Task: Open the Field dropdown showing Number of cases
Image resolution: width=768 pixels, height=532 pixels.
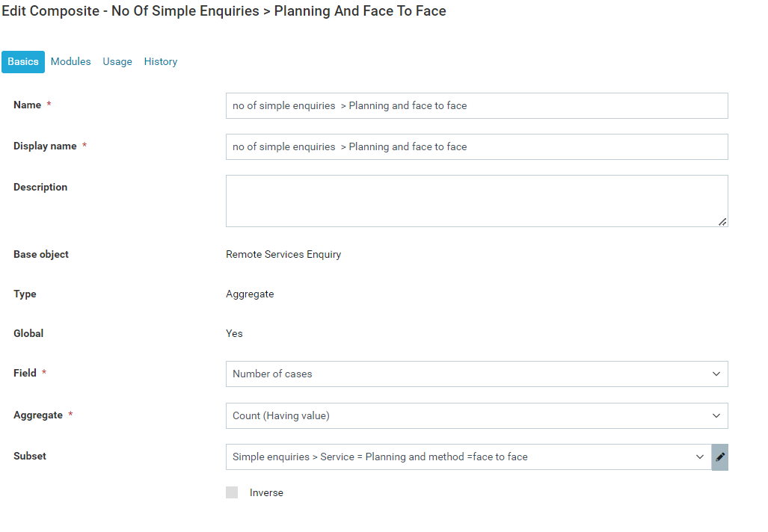Action: [x=476, y=374]
